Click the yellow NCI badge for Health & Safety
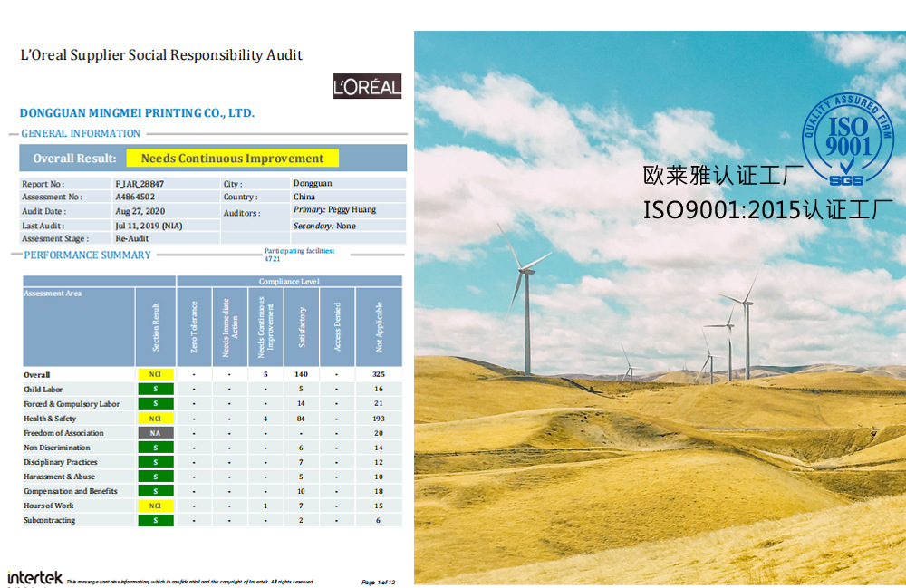 pos(155,419)
